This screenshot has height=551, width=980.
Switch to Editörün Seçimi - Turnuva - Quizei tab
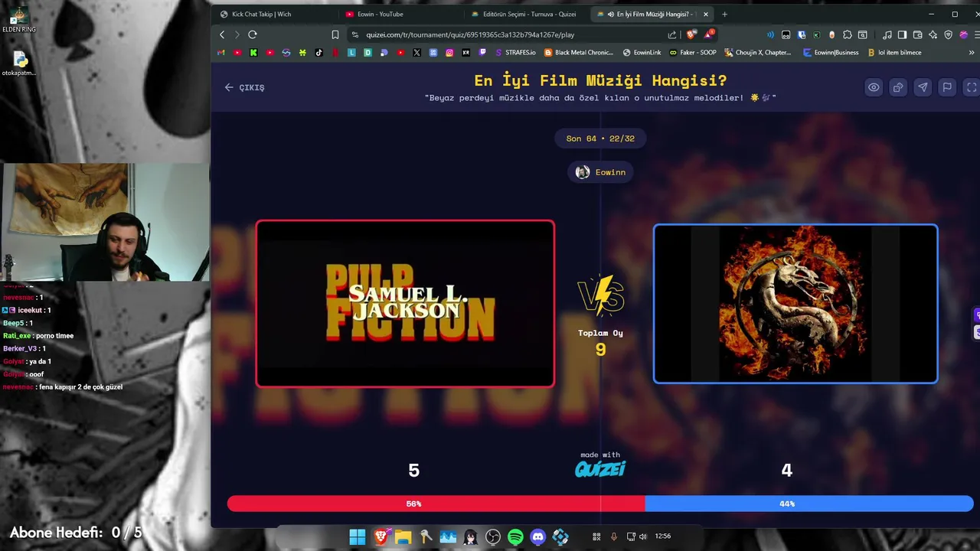pos(525,14)
